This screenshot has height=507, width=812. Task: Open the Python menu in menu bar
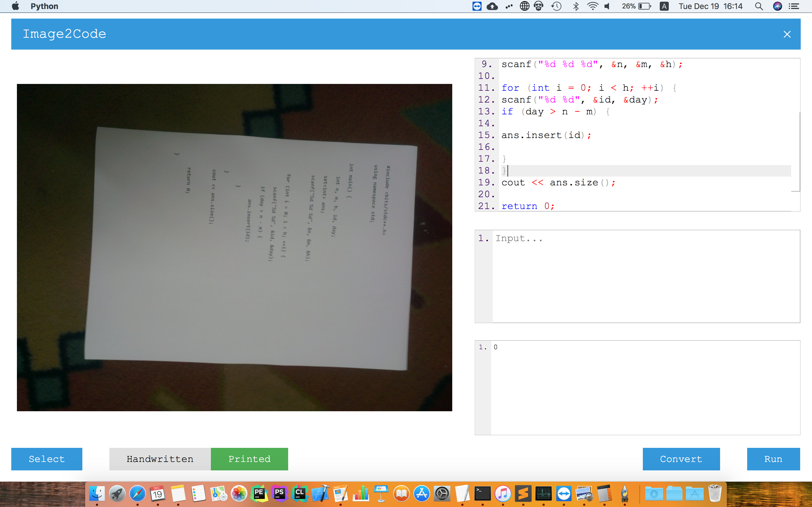44,6
